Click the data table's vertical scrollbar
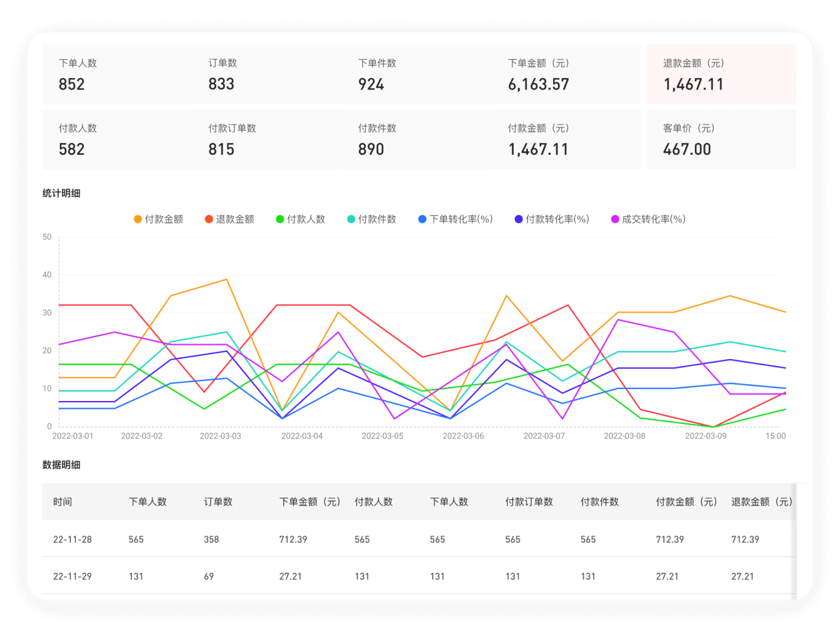Image resolution: width=840 pixels, height=634 pixels. click(x=794, y=540)
